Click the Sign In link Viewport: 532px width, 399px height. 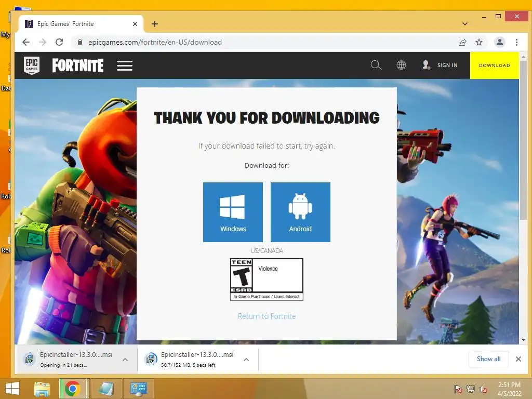(x=440, y=65)
